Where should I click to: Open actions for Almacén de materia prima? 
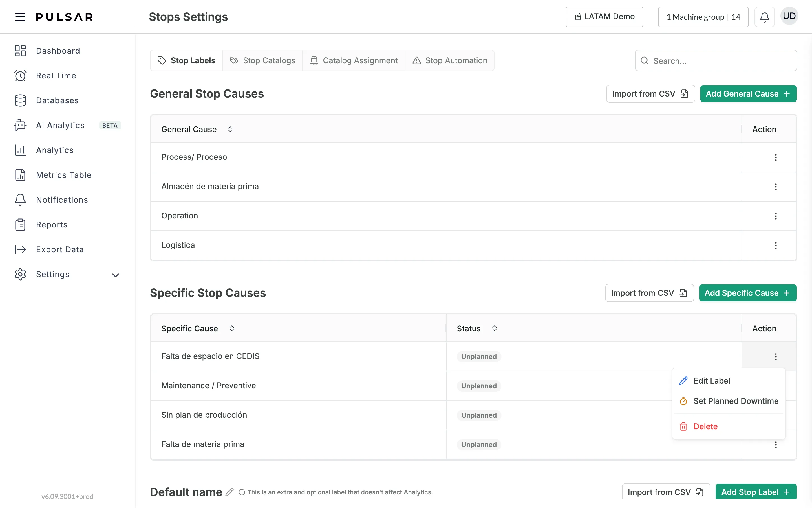click(x=775, y=187)
